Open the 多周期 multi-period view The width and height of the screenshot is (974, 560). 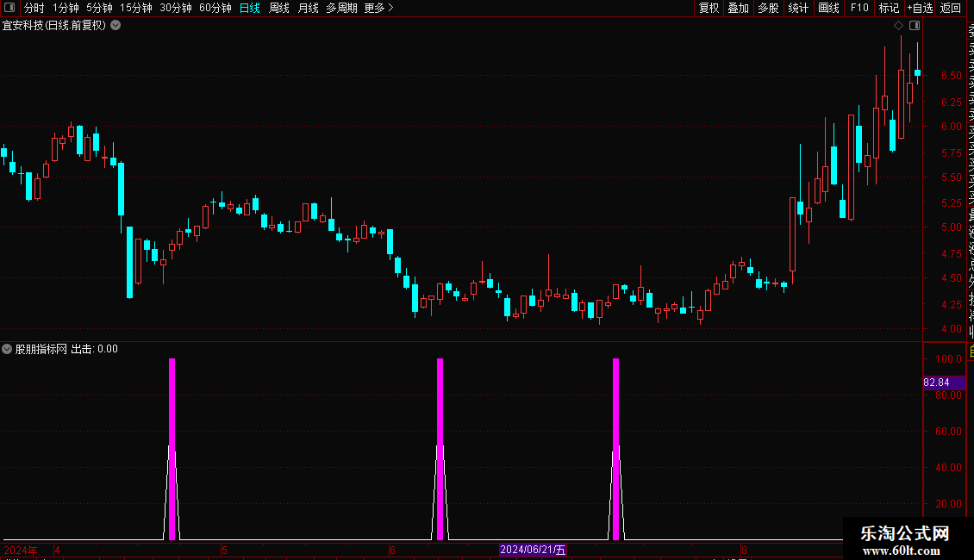point(341,8)
